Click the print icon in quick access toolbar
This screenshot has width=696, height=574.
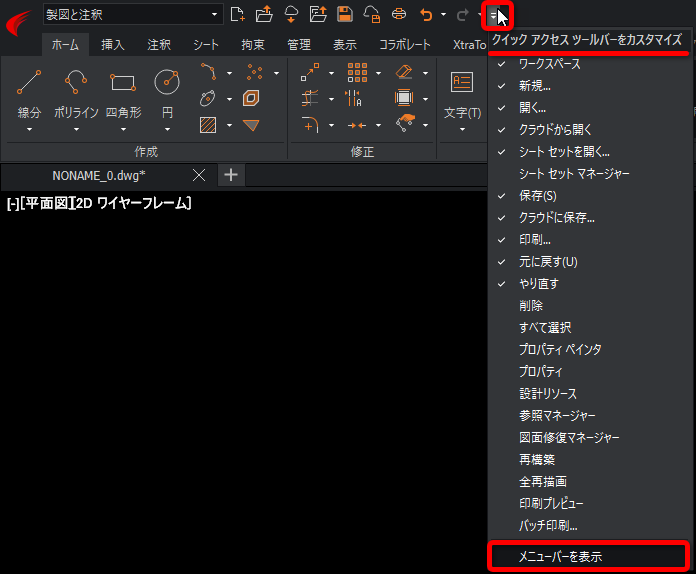[399, 14]
